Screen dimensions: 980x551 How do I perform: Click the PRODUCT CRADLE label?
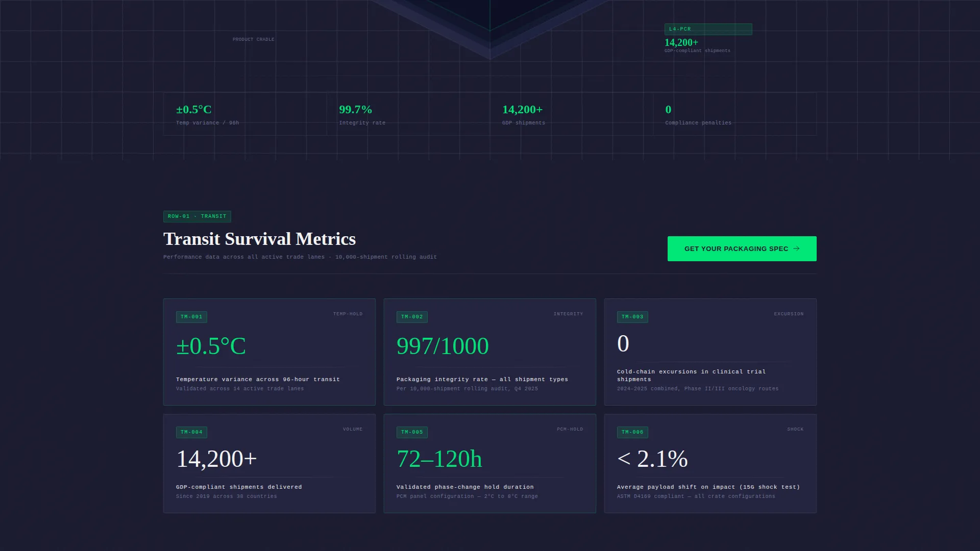click(x=254, y=39)
